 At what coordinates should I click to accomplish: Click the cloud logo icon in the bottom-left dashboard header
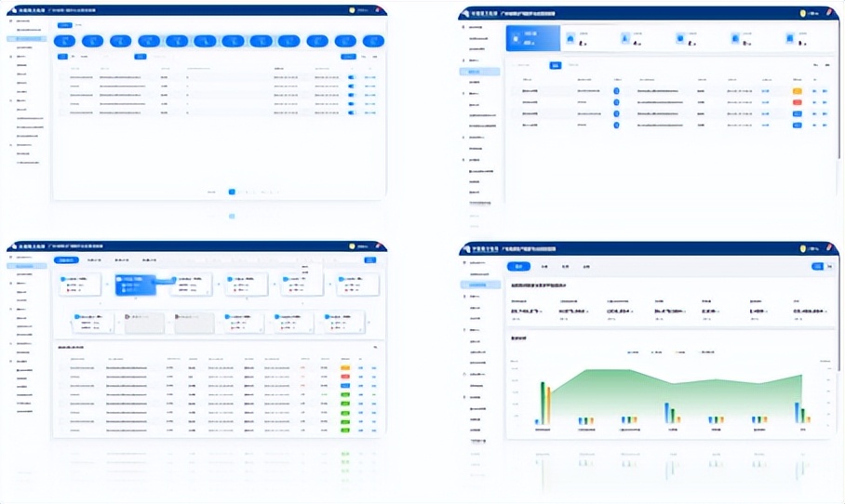pos(11,246)
